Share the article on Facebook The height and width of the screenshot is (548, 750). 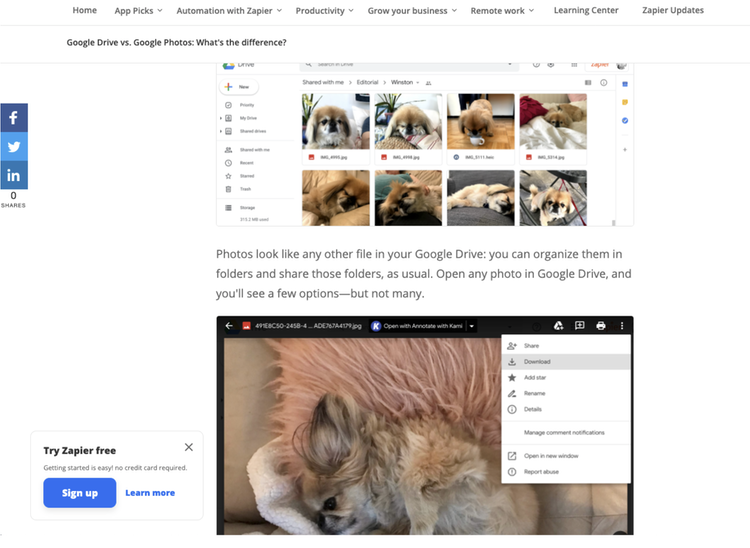(14, 118)
